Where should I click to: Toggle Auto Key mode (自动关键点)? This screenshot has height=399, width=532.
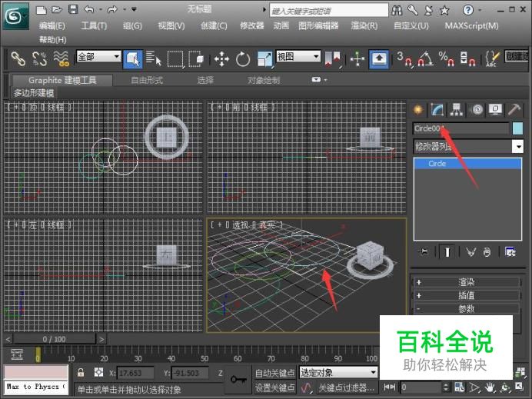274,372
